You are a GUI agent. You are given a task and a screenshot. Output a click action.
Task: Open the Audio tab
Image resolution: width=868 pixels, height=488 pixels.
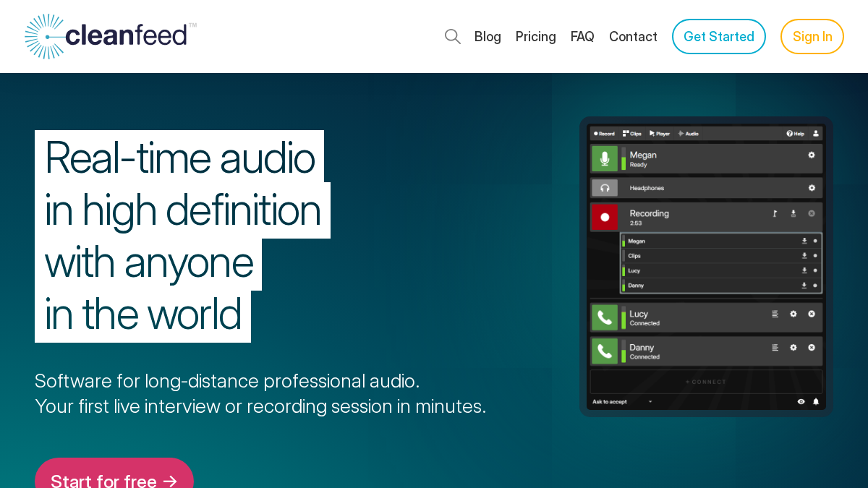(689, 134)
